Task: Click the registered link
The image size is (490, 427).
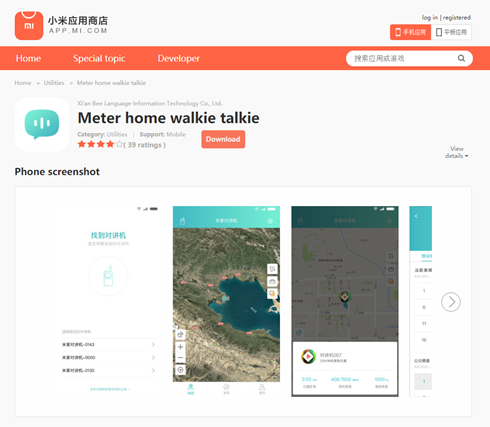Action: click(457, 17)
